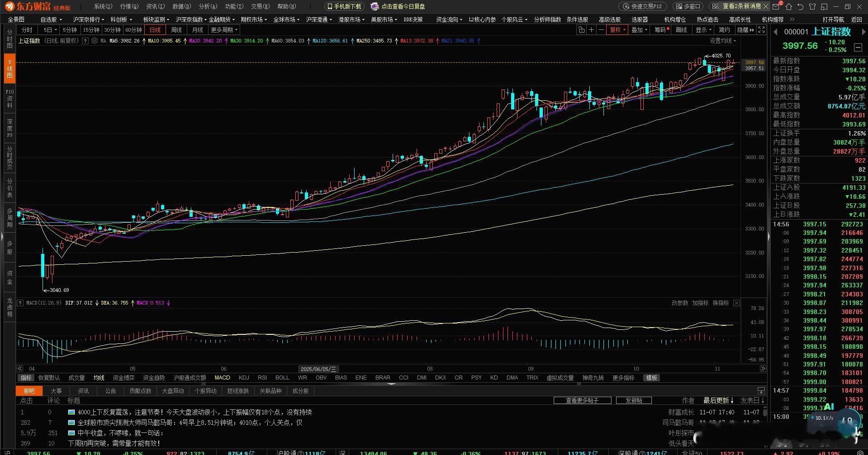This screenshot has width=868, height=455.
Task: Click the fullscreen expand chart icon
Action: pyautogui.click(x=762, y=30)
